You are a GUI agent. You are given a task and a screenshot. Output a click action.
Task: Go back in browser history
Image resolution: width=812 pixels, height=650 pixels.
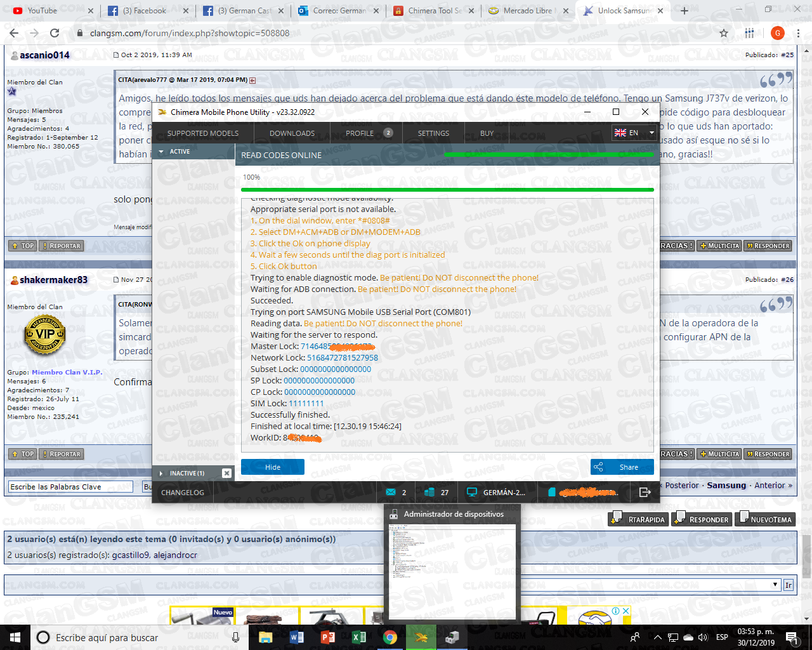pos(14,33)
